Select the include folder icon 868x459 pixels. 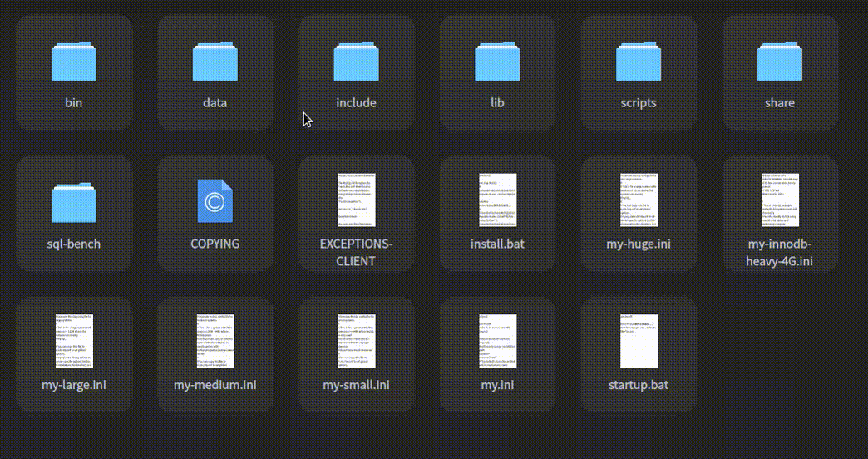[356, 62]
